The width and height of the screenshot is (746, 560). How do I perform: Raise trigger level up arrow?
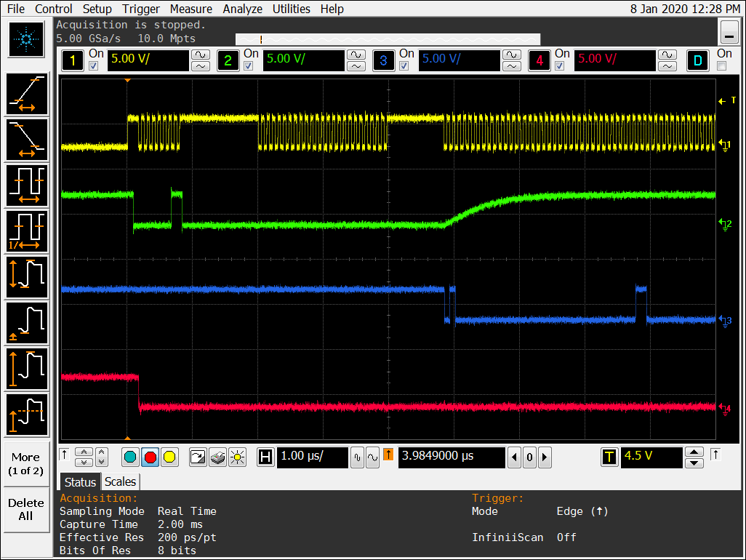694,452
